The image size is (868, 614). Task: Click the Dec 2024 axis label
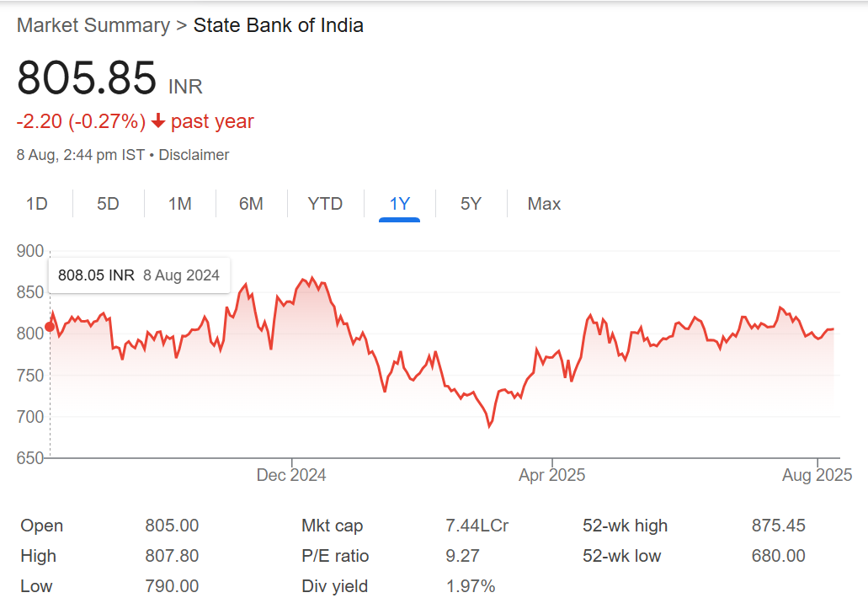pyautogui.click(x=291, y=475)
